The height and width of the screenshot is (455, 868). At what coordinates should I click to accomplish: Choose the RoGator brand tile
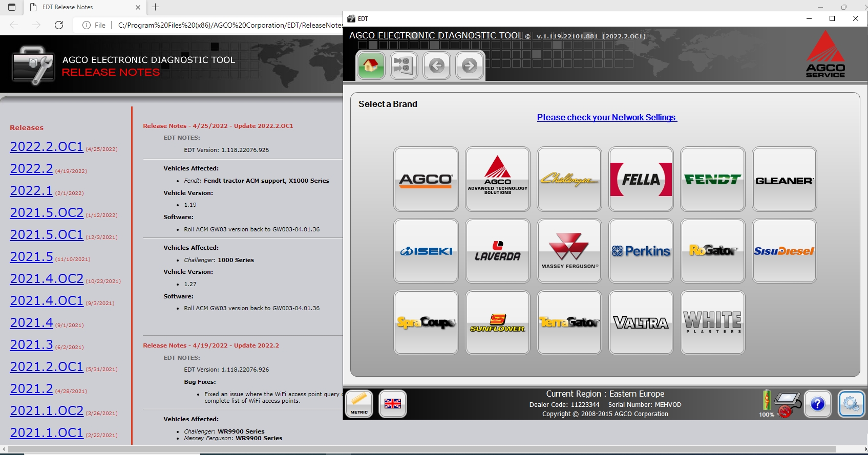713,251
